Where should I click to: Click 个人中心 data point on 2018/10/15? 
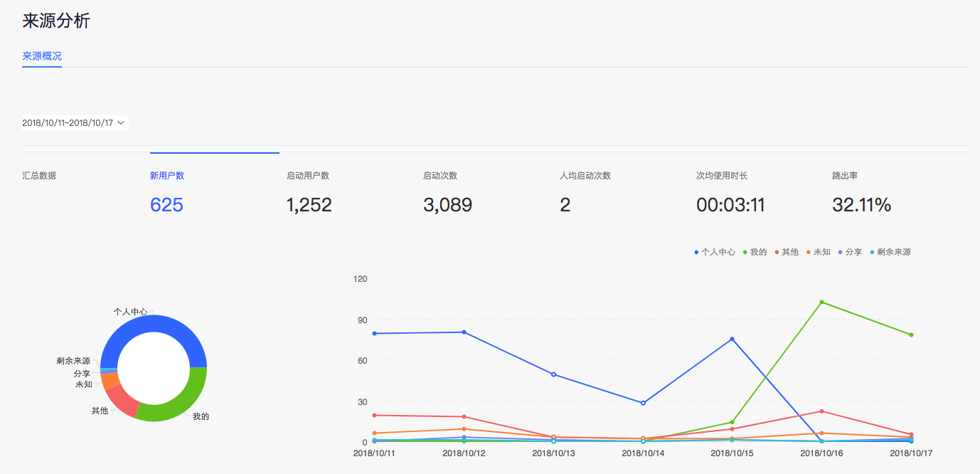pyautogui.click(x=732, y=339)
